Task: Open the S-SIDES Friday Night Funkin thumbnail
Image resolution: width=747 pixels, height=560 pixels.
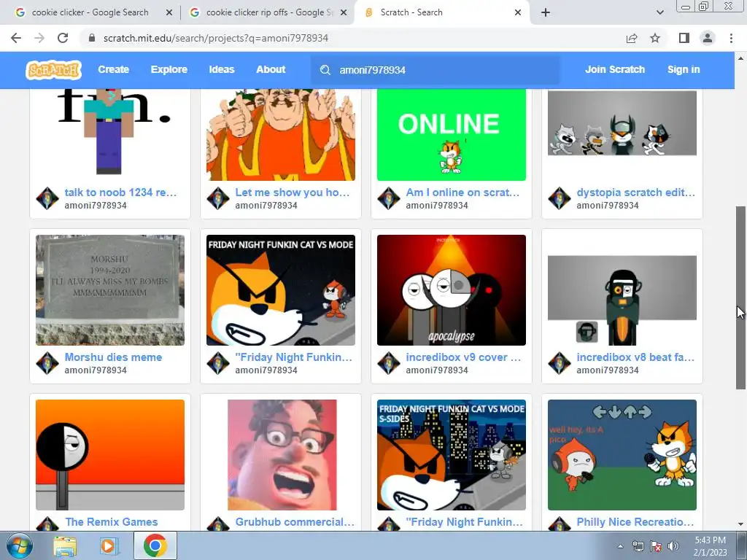Action: pos(451,455)
